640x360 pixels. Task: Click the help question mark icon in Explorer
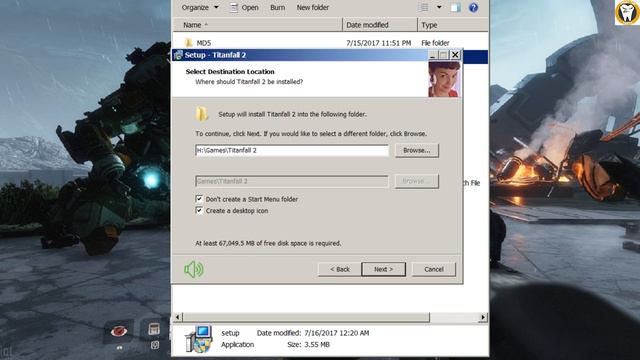(473, 7)
